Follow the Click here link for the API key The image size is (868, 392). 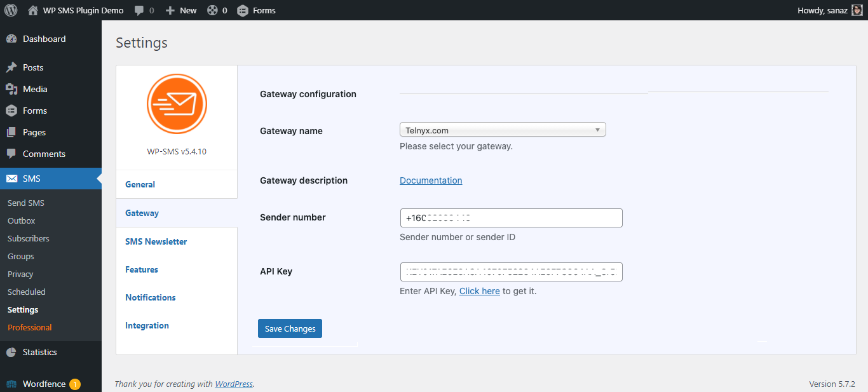[x=480, y=291]
